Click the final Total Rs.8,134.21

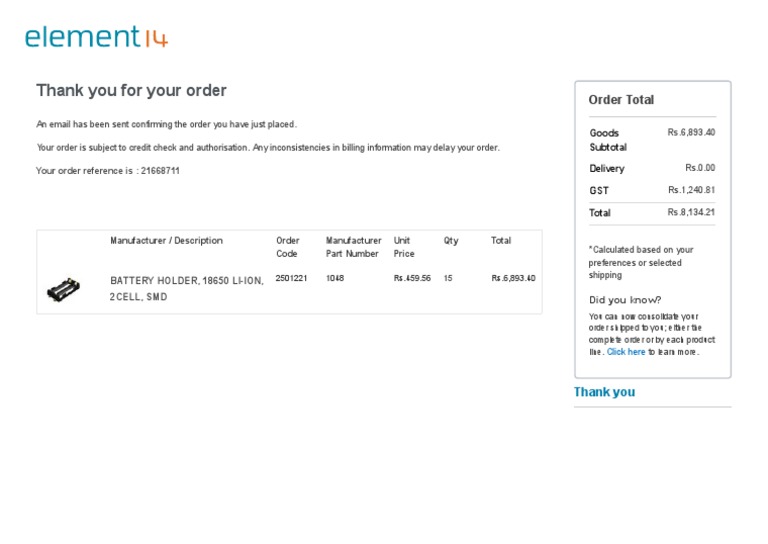click(x=691, y=212)
